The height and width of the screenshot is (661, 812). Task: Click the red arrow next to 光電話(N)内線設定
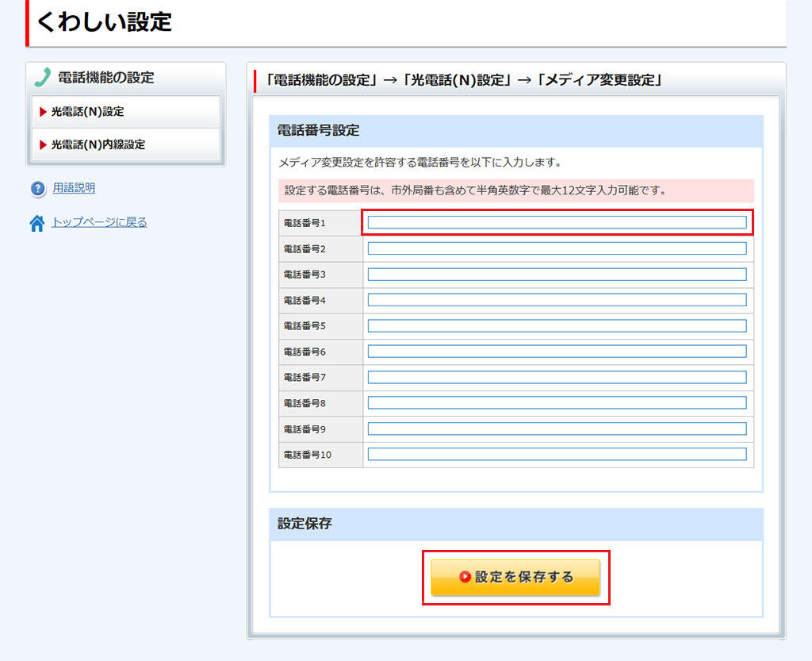(x=44, y=145)
